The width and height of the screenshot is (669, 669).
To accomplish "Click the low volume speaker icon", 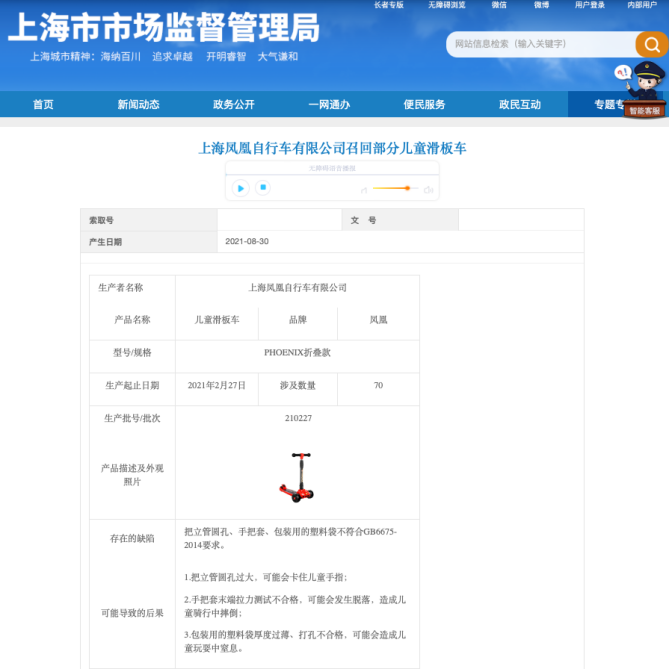I will [364, 190].
